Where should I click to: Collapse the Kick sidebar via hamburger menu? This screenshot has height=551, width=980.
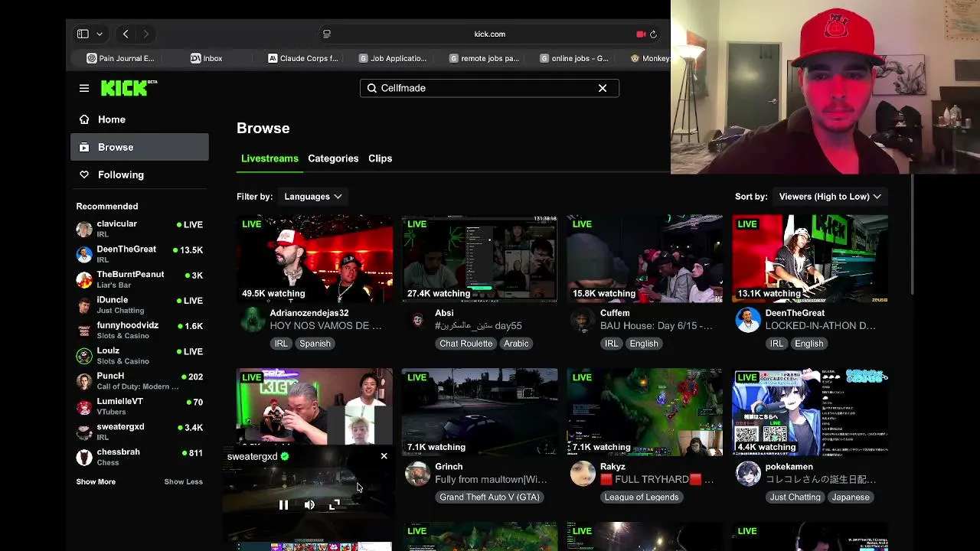(84, 88)
